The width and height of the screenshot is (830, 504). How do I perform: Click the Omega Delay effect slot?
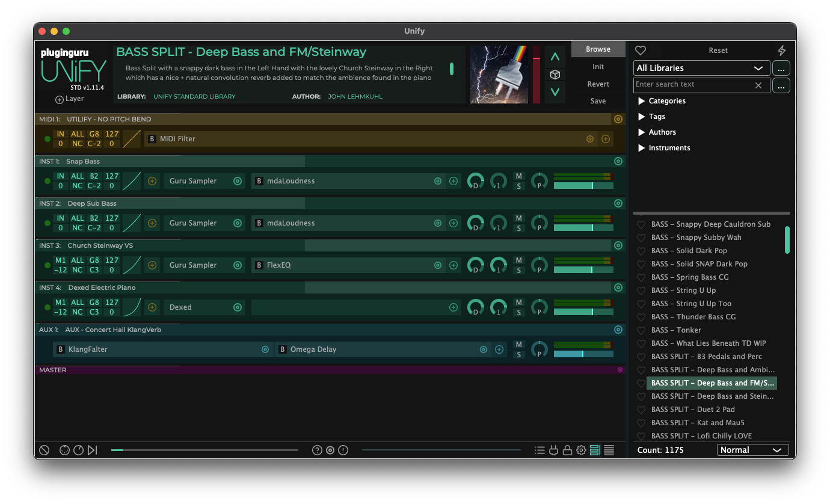383,349
